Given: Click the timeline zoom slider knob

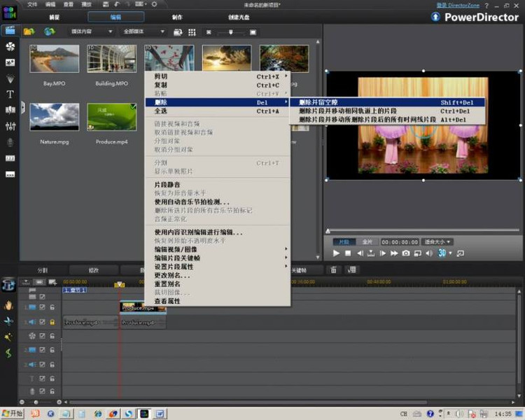Looking at the screenshot, I should [36, 402].
